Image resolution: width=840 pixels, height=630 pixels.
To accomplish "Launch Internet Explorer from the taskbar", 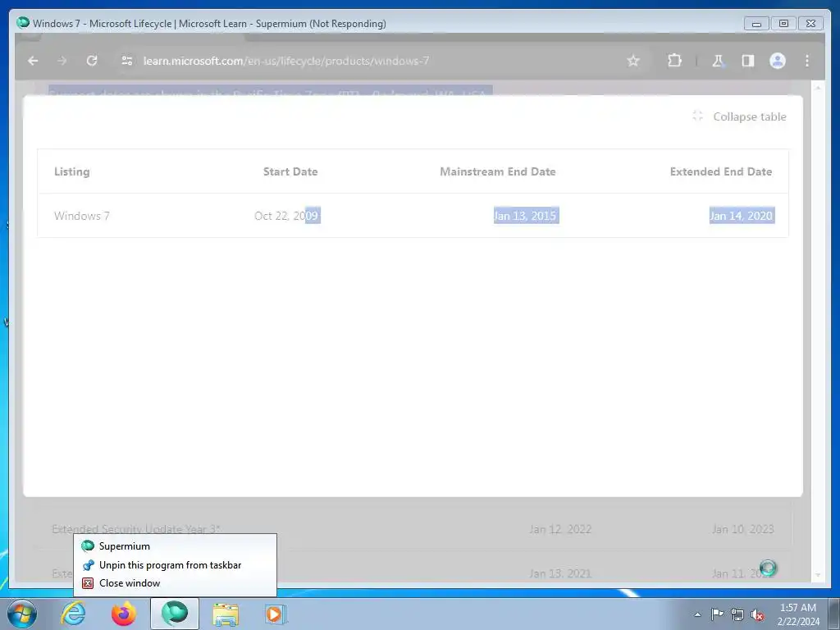I will (x=73, y=614).
